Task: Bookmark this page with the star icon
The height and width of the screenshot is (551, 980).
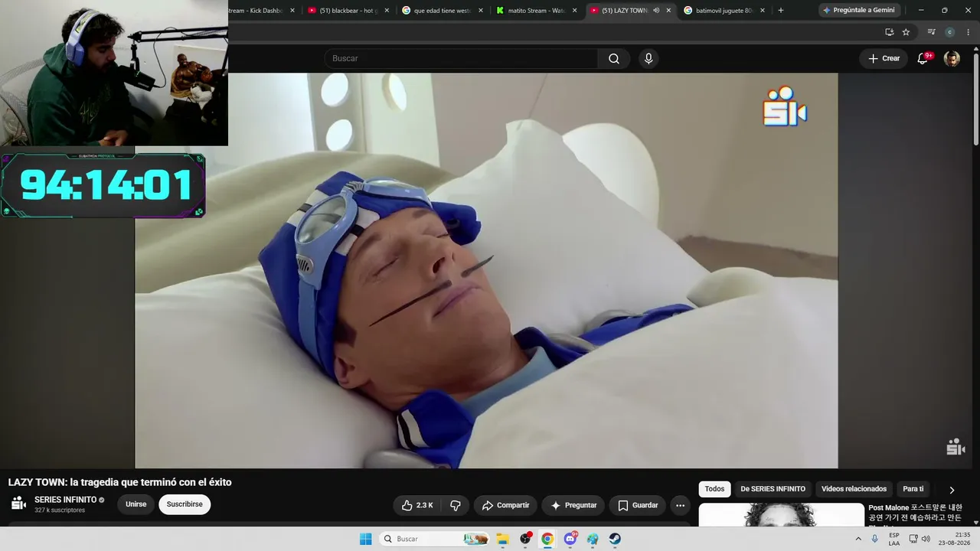Action: coord(906,32)
